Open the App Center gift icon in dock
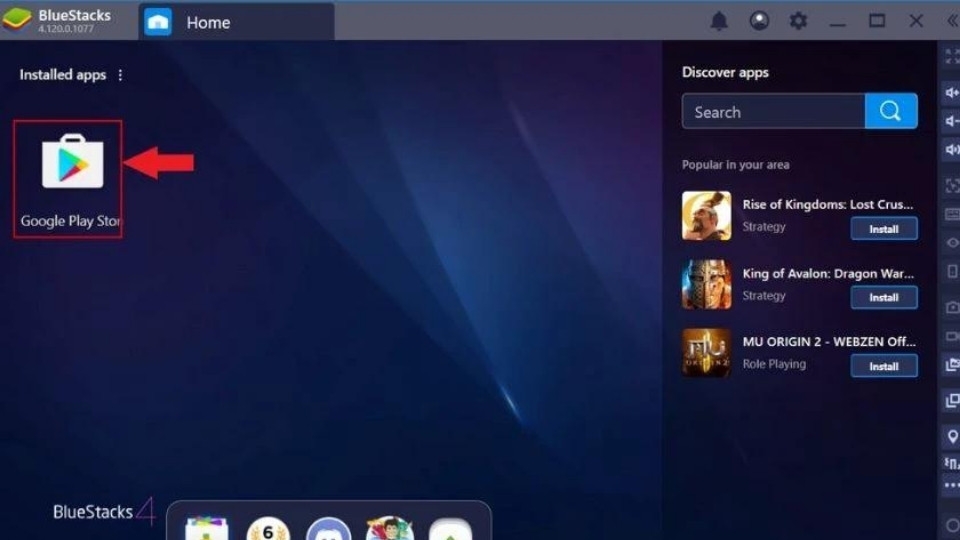This screenshot has width=960, height=540. point(206,528)
